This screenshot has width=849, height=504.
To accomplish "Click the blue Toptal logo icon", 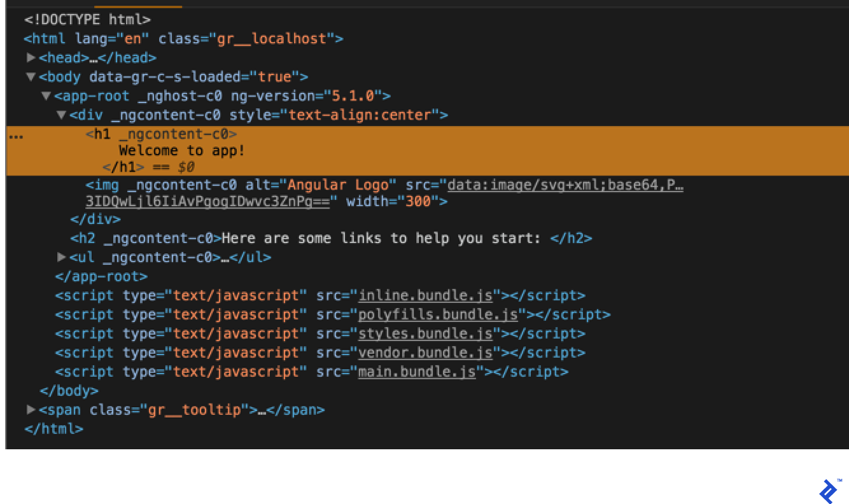I will click(x=829, y=491).
